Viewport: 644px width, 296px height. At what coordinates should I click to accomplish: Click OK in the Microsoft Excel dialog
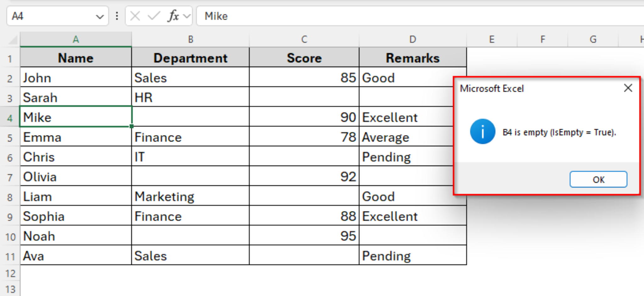[598, 179]
